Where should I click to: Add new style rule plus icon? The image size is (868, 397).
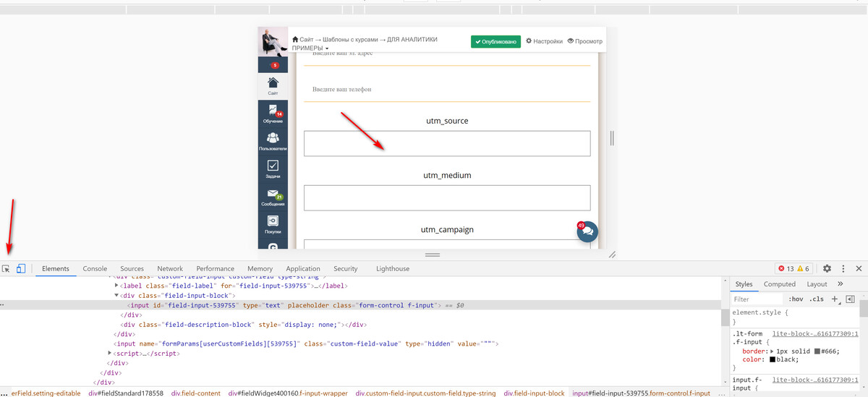point(834,299)
